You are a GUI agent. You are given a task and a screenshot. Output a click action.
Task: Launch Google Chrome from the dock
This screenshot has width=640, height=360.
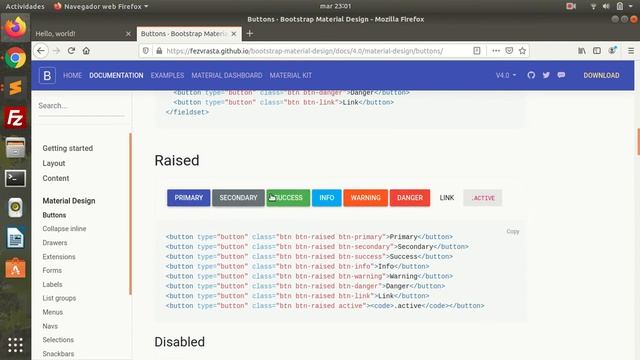coord(16,58)
